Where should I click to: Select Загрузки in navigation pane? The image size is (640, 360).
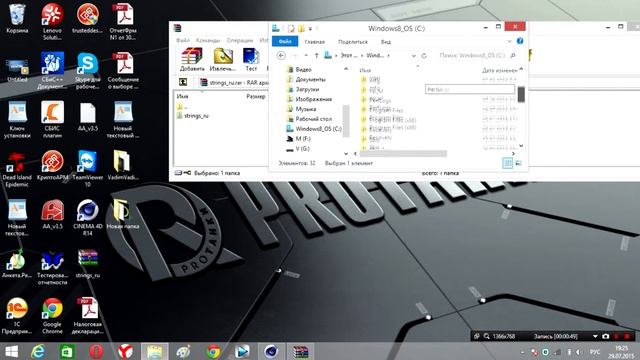[303, 89]
